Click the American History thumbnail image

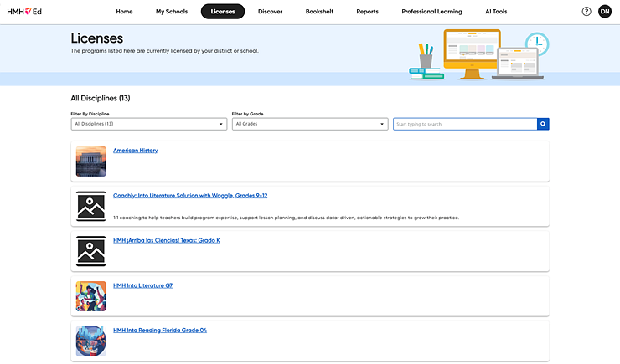(91, 161)
